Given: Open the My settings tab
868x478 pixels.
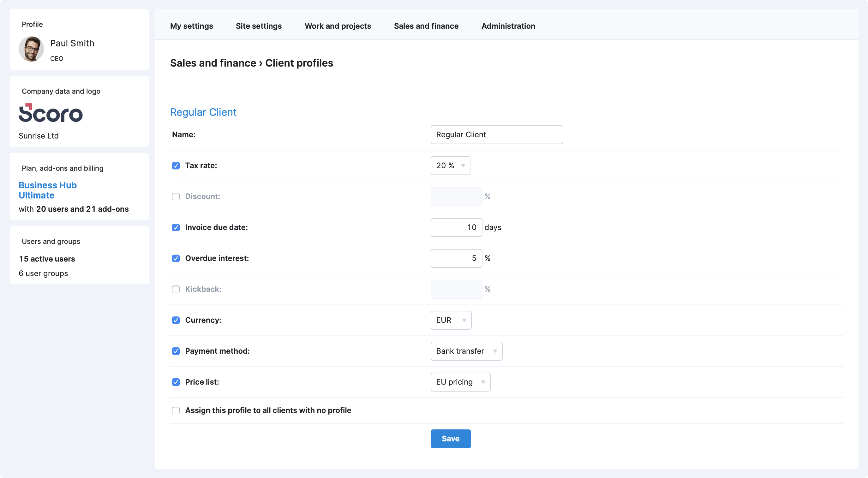Looking at the screenshot, I should [191, 26].
